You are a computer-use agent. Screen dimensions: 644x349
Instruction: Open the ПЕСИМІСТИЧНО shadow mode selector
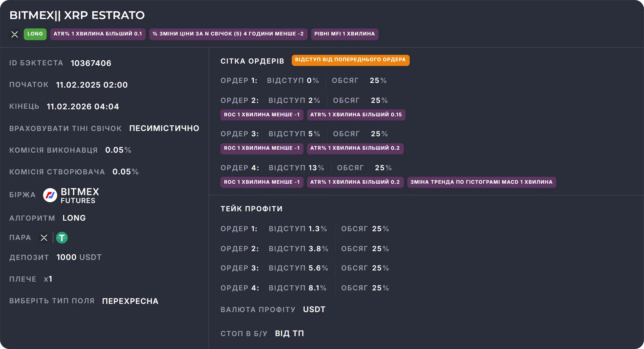click(164, 128)
